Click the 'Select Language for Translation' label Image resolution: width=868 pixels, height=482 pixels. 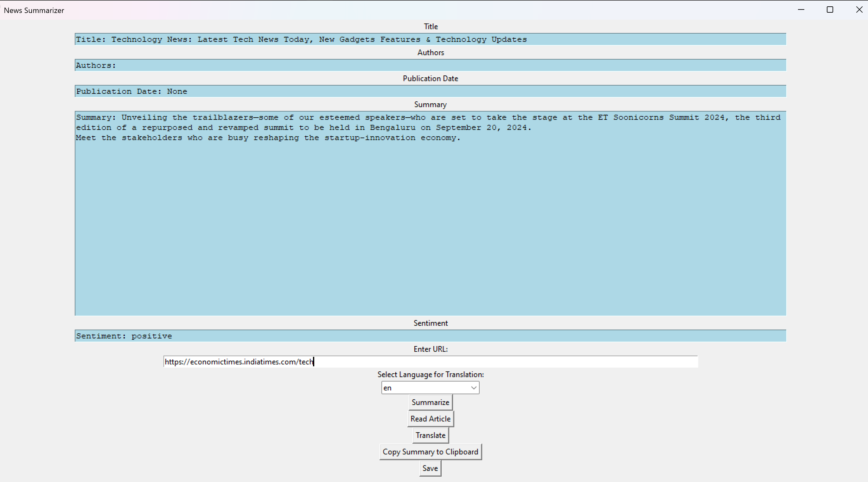tap(430, 375)
